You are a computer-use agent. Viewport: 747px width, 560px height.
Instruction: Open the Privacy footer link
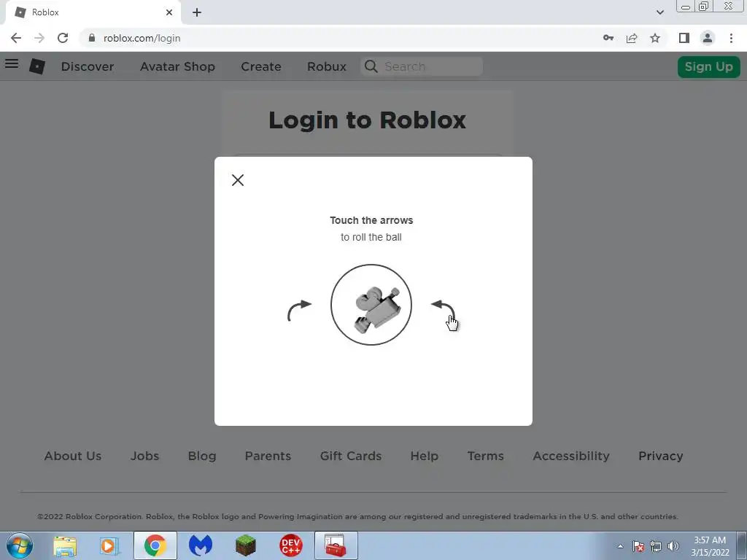click(x=661, y=456)
